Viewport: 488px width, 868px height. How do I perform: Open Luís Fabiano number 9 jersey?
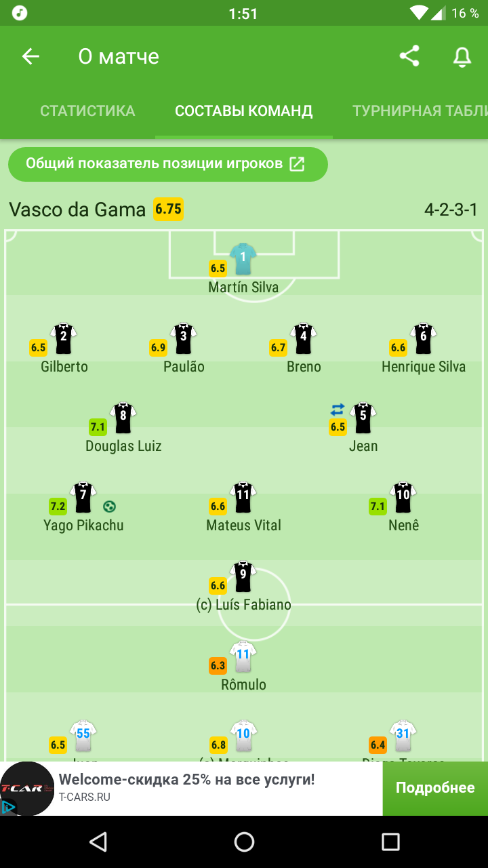tap(243, 577)
